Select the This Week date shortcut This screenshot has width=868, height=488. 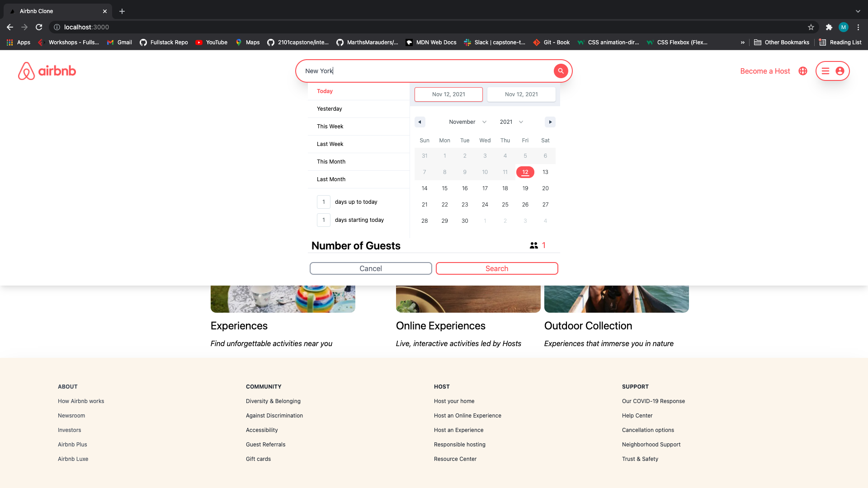point(330,127)
